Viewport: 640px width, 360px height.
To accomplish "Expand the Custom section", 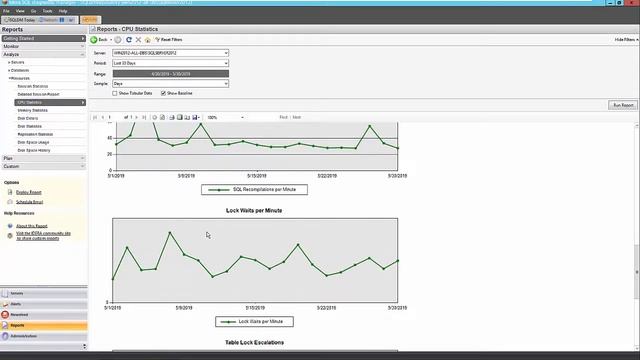I will pos(43,167).
